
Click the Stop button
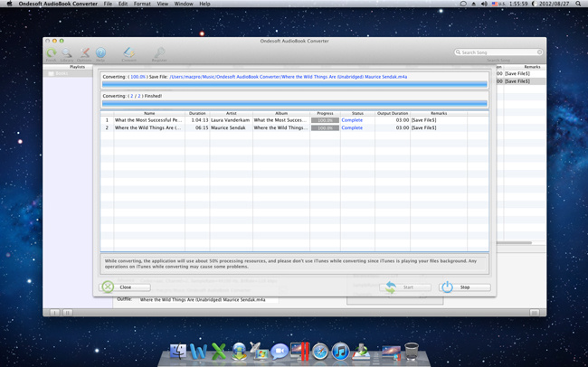click(x=465, y=287)
